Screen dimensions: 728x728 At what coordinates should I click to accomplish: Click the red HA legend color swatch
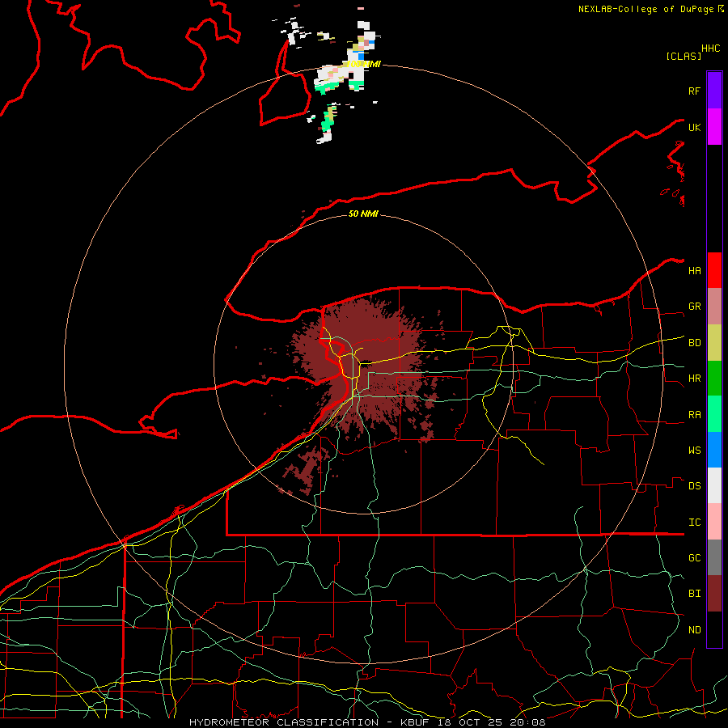tap(714, 270)
